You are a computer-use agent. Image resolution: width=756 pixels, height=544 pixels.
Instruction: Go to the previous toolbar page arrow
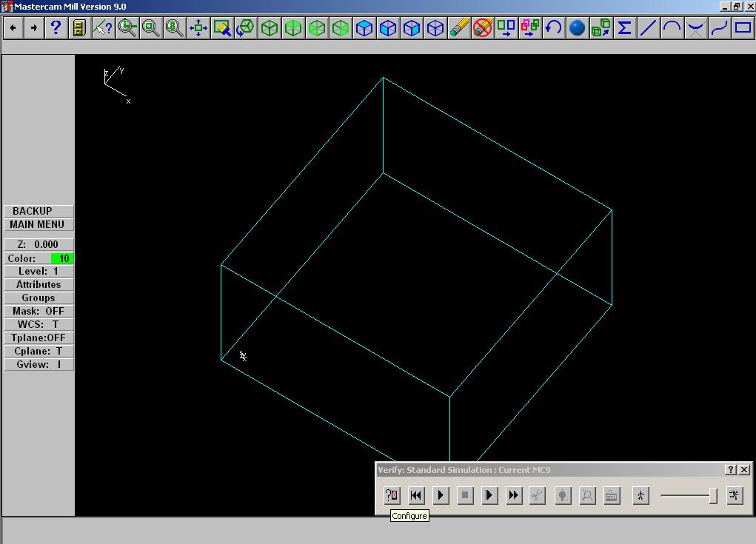(13, 28)
